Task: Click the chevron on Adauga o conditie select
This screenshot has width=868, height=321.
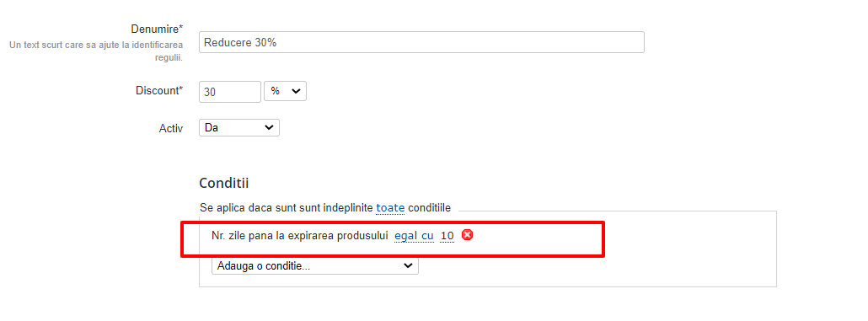Action: pyautogui.click(x=408, y=265)
